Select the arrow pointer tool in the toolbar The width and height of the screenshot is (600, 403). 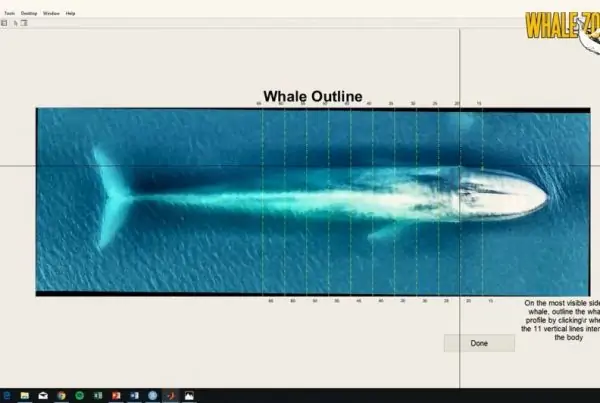pos(14,22)
